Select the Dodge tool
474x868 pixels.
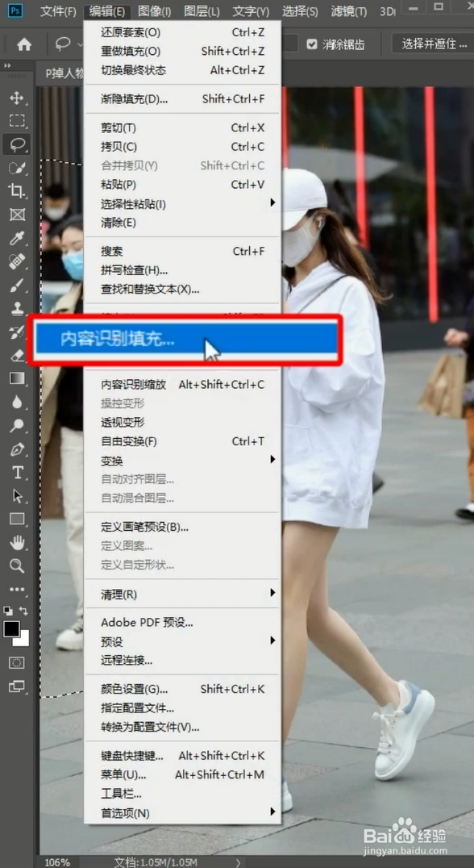(17, 425)
